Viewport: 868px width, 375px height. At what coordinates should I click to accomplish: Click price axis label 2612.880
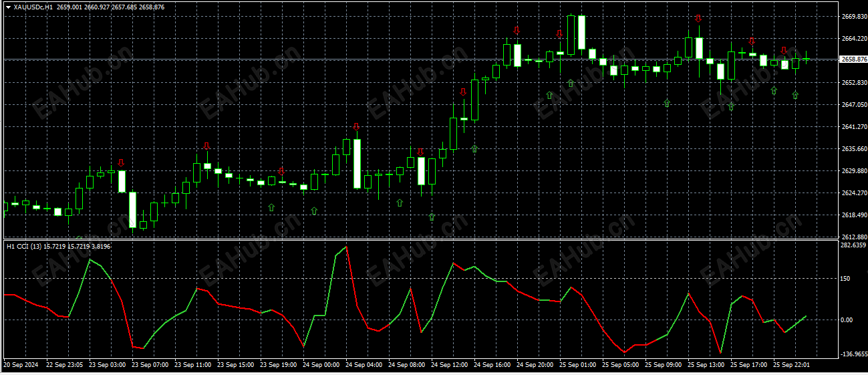tap(855, 237)
